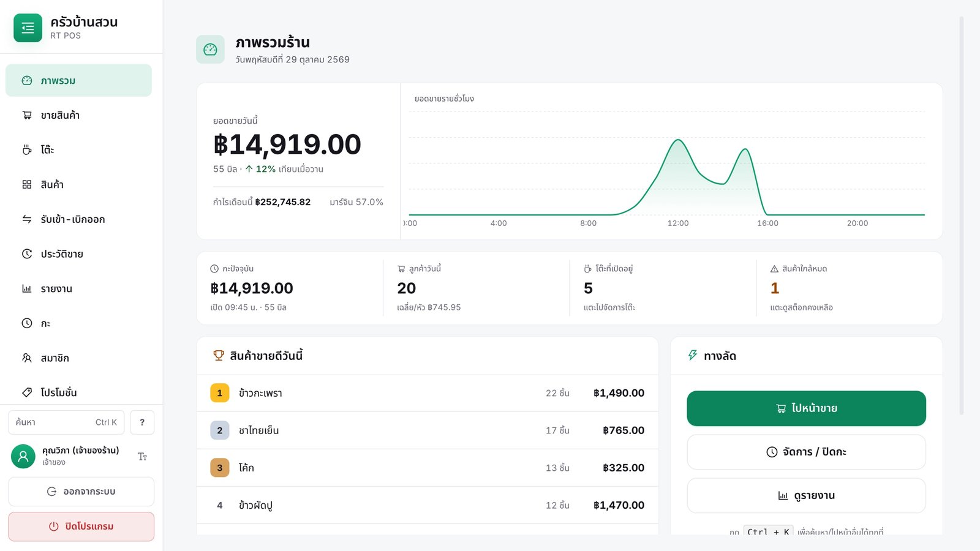The width and height of the screenshot is (980, 551).
Task: Click the lightning icon beside ทางลัด
Action: (693, 356)
